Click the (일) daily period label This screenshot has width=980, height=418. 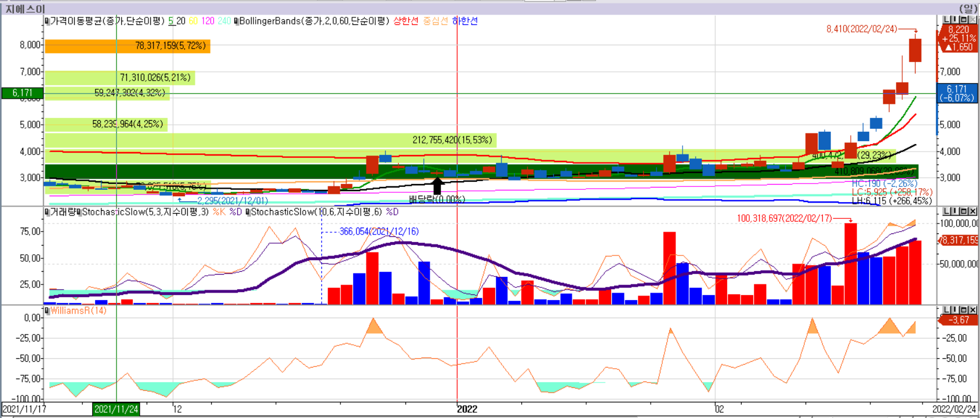point(968,9)
